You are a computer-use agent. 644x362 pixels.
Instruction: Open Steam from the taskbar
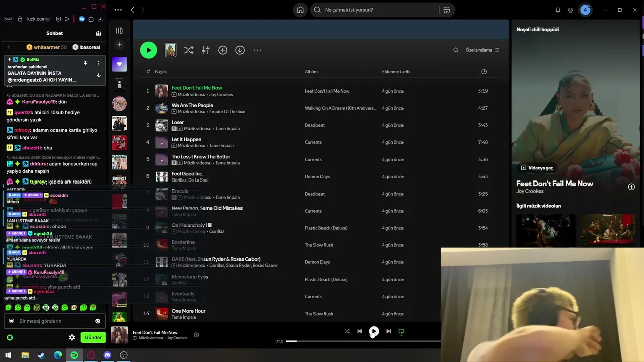click(x=41, y=355)
